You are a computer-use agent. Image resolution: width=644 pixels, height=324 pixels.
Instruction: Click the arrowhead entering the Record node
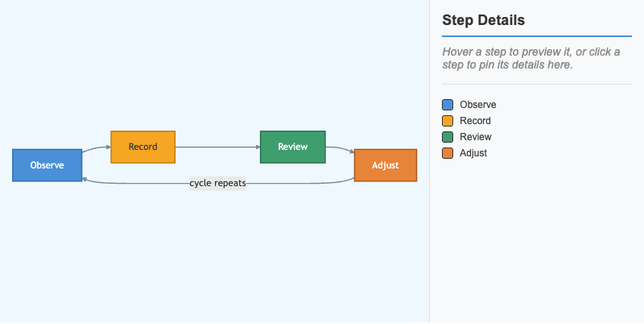point(109,147)
